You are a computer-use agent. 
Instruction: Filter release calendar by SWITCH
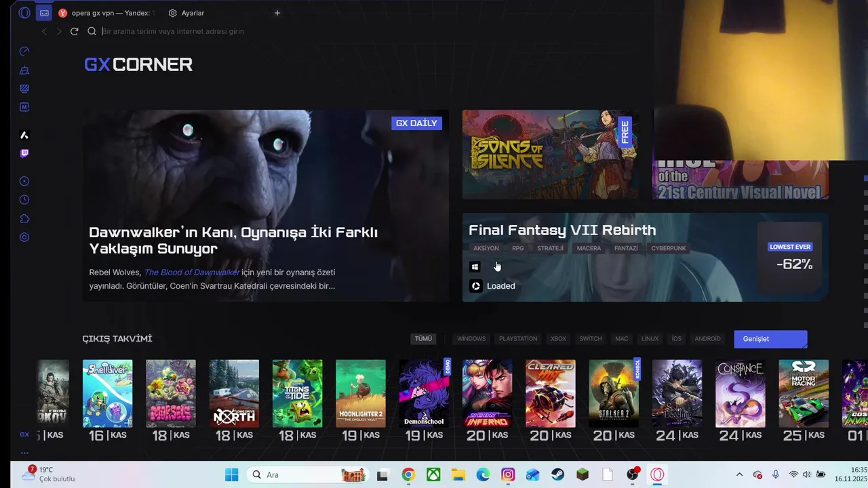tap(591, 339)
